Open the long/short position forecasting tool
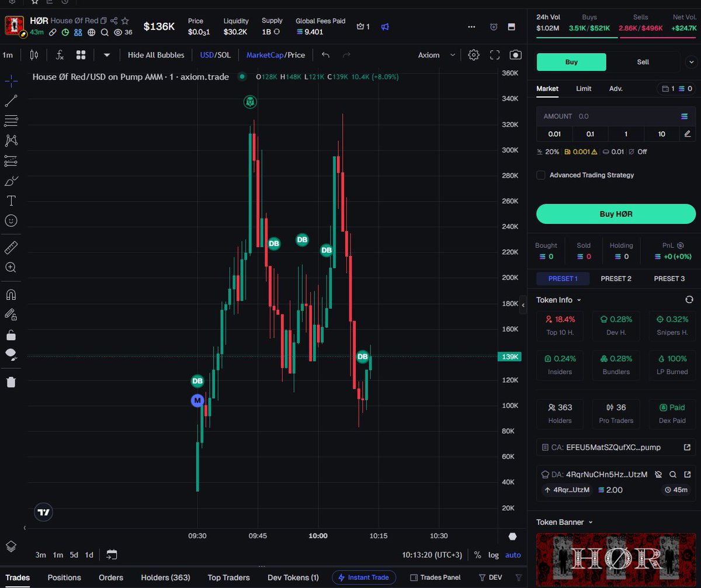The image size is (701, 588). click(11, 161)
